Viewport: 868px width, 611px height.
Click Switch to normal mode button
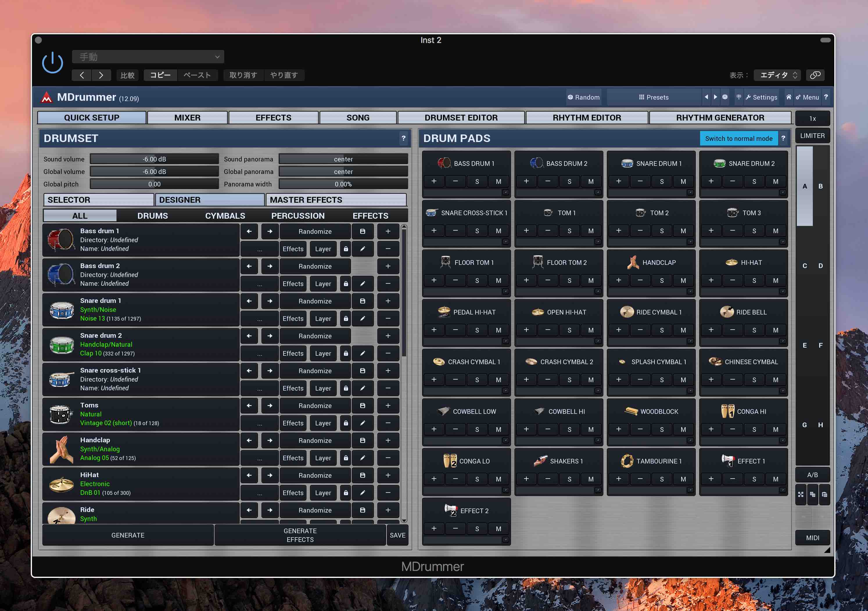click(x=738, y=138)
